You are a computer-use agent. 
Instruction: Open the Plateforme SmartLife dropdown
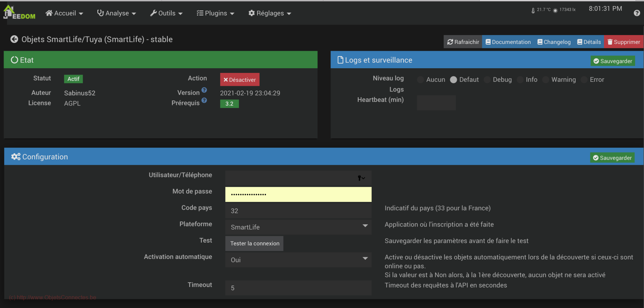coord(298,227)
